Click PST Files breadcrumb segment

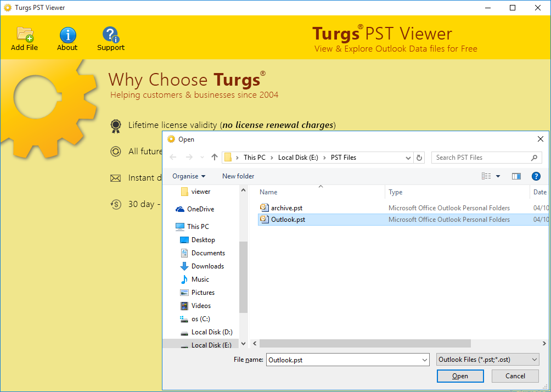click(x=344, y=158)
